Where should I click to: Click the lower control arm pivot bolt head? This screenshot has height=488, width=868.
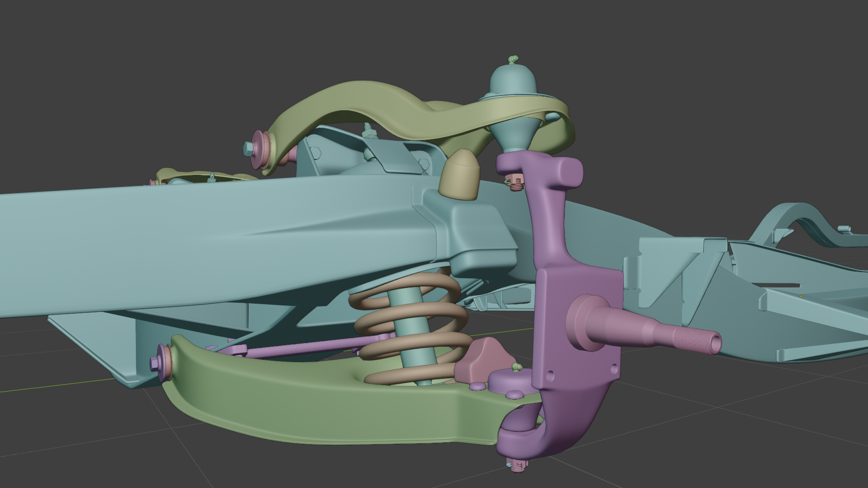(x=155, y=364)
